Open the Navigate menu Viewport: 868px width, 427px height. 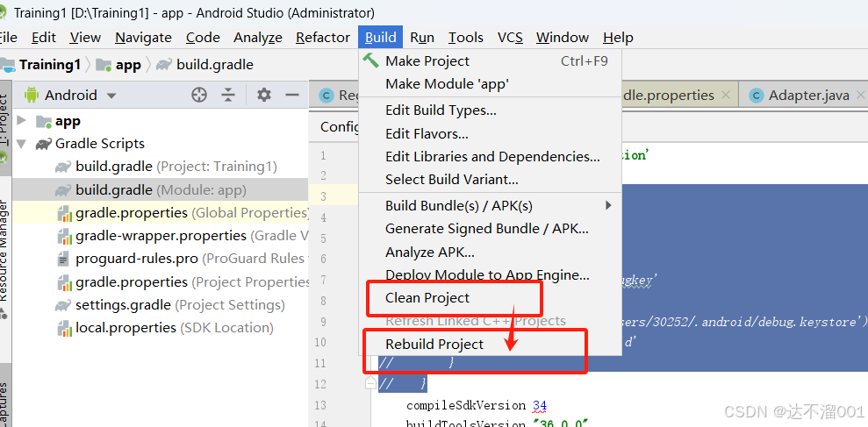143,38
